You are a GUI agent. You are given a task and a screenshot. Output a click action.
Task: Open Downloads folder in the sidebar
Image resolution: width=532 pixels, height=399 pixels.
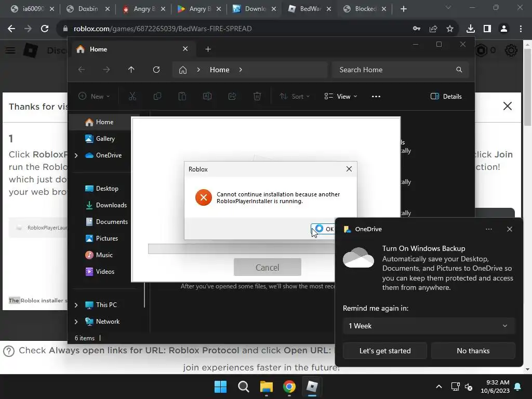click(x=106, y=205)
